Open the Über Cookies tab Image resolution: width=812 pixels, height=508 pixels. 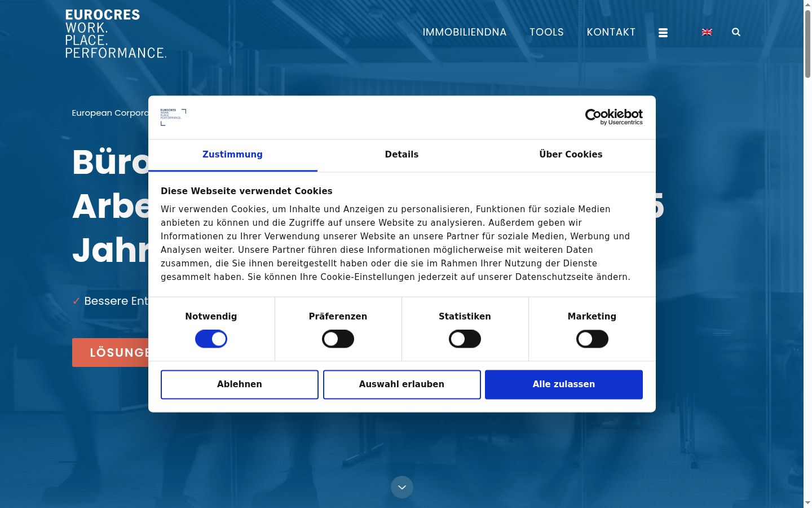(571, 155)
